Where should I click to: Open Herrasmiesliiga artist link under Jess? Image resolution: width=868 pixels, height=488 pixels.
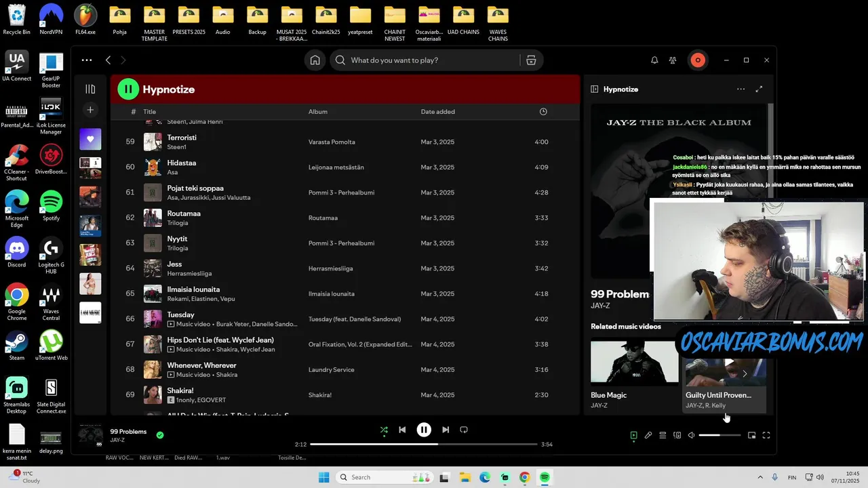click(189, 274)
